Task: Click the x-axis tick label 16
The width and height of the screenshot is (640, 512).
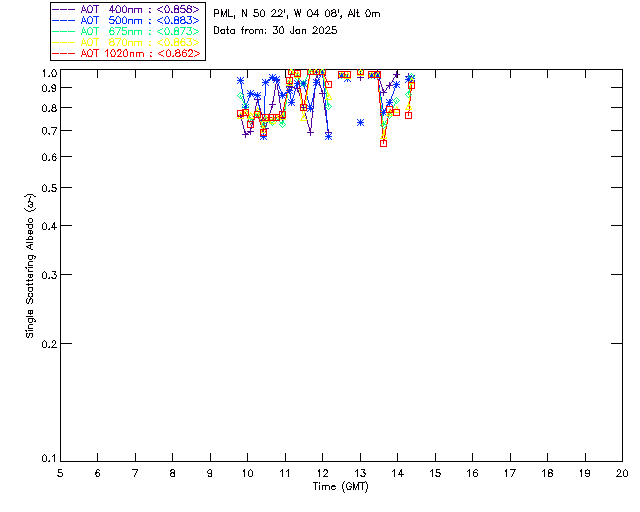Action: coord(472,472)
